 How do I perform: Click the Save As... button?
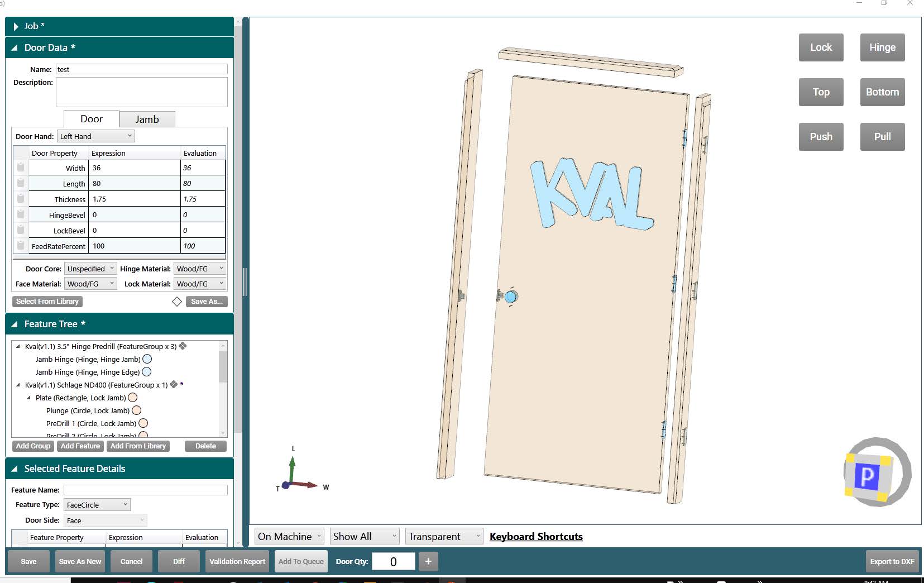point(207,302)
